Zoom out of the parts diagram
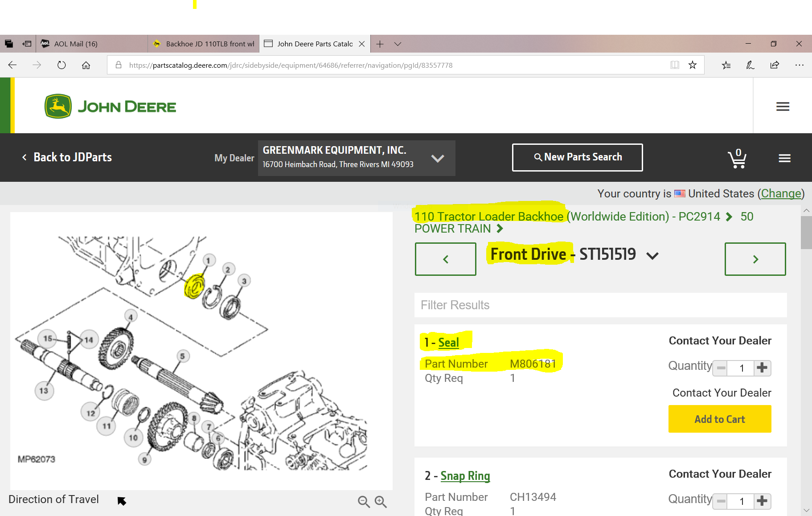 pyautogui.click(x=364, y=502)
